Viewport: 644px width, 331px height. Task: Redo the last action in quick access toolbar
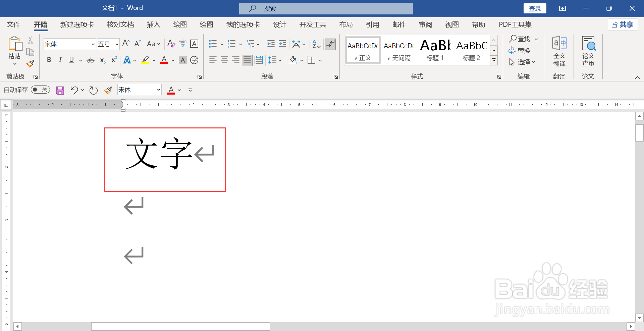tap(93, 90)
